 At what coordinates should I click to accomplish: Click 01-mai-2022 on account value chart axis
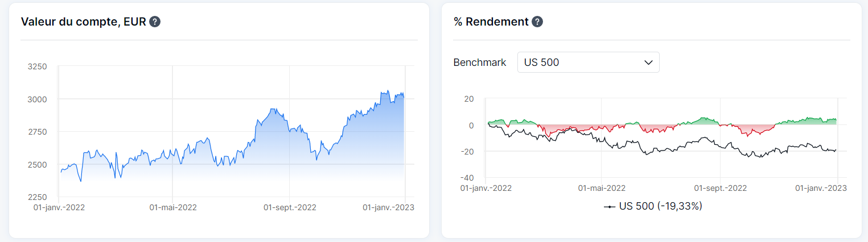[173, 207]
